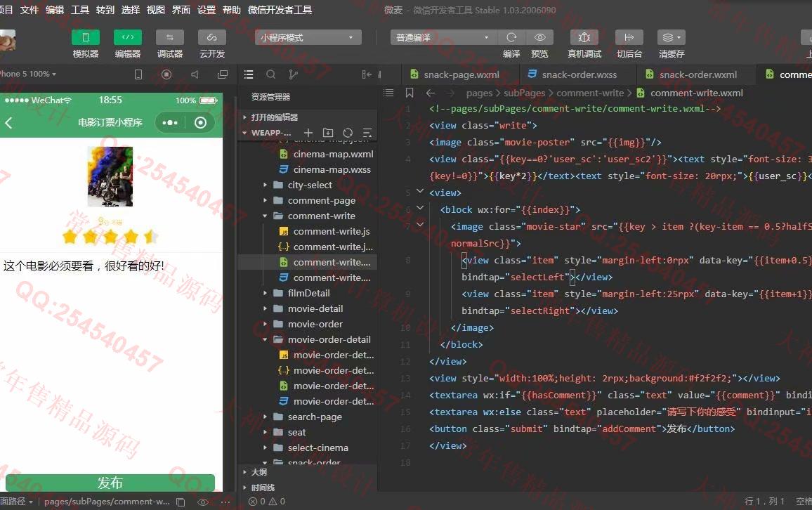
Task: Click the editor navigate back arrow
Action: click(431, 93)
